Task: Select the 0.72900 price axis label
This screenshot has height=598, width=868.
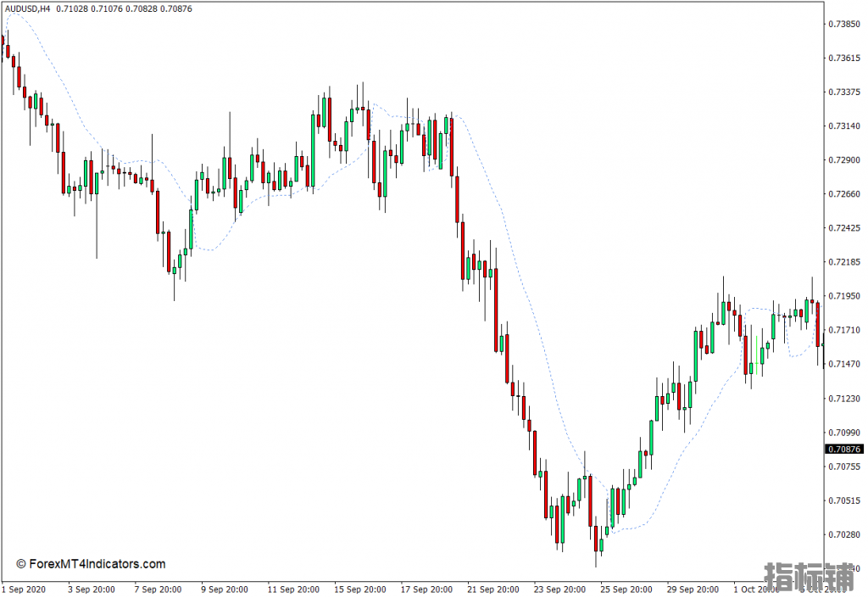Action: pos(845,160)
